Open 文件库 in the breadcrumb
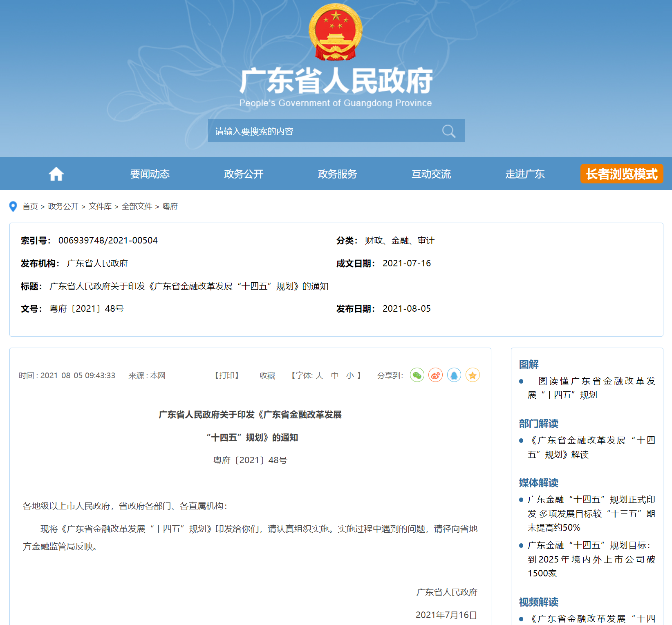This screenshot has height=625, width=672. click(100, 207)
